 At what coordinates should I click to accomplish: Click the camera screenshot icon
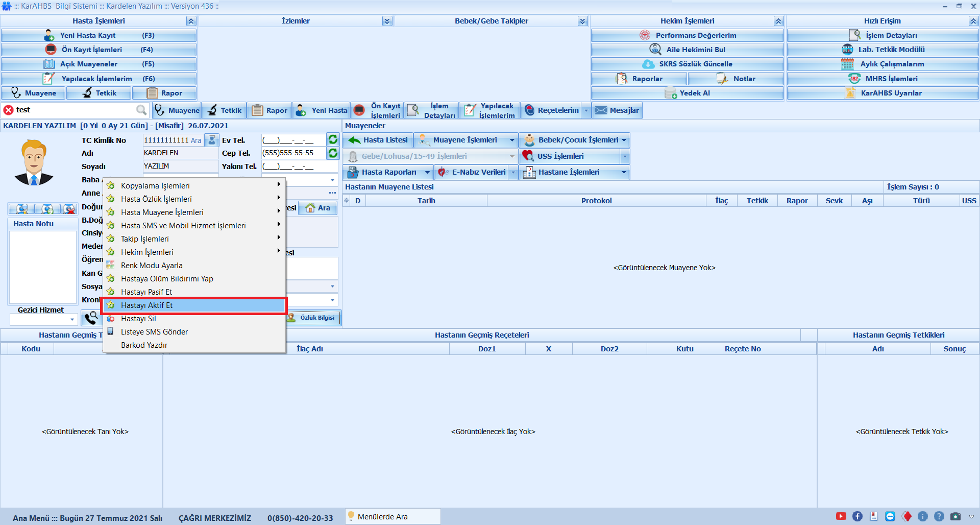coord(955,516)
